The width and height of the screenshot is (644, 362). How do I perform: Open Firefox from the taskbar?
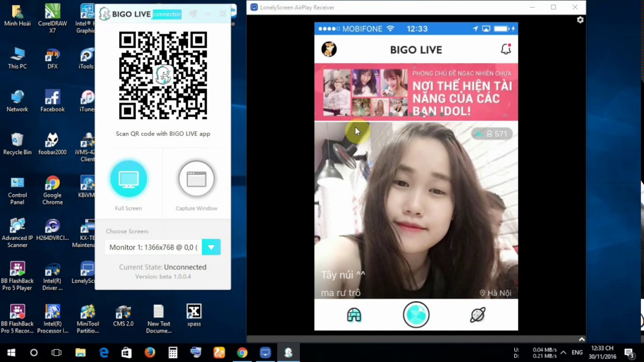(149, 353)
